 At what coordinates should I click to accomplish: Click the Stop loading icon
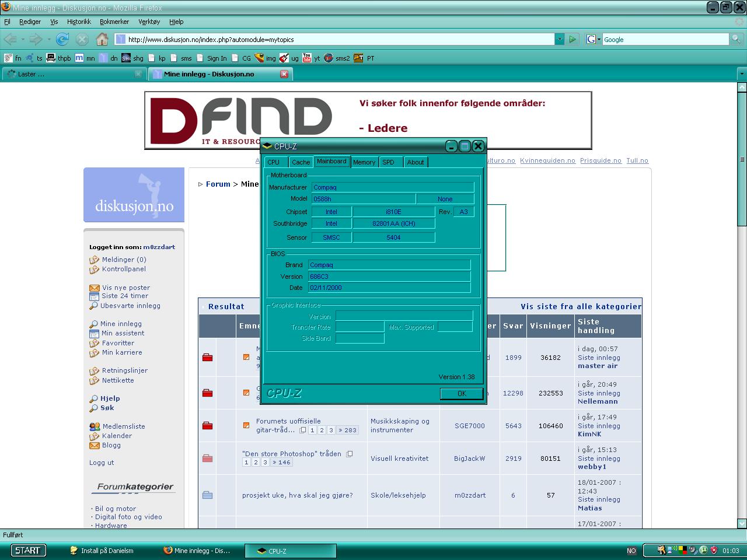(82, 39)
